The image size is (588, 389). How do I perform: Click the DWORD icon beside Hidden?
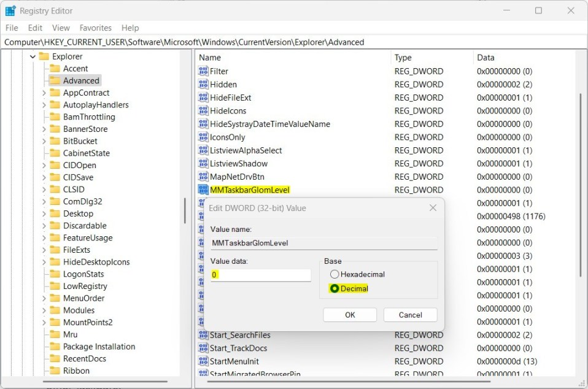203,84
